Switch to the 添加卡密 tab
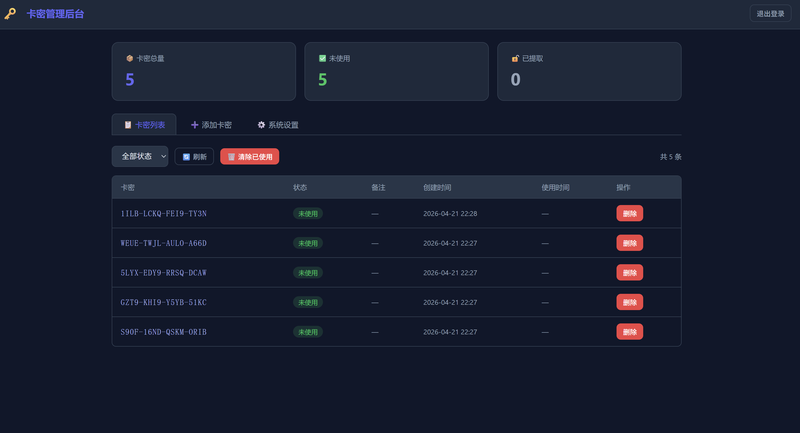The height and width of the screenshot is (433, 800). 211,125
